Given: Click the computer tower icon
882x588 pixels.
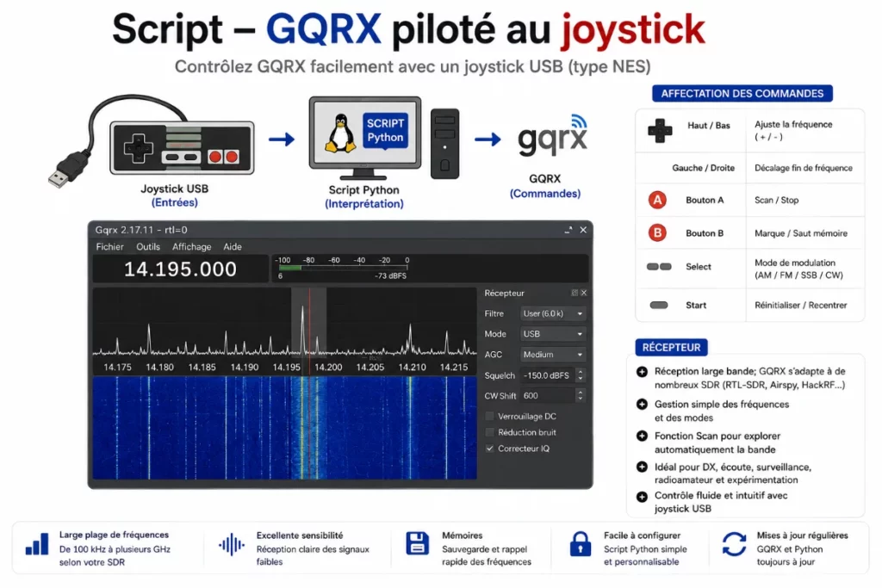Looking at the screenshot, I should pyautogui.click(x=445, y=144).
